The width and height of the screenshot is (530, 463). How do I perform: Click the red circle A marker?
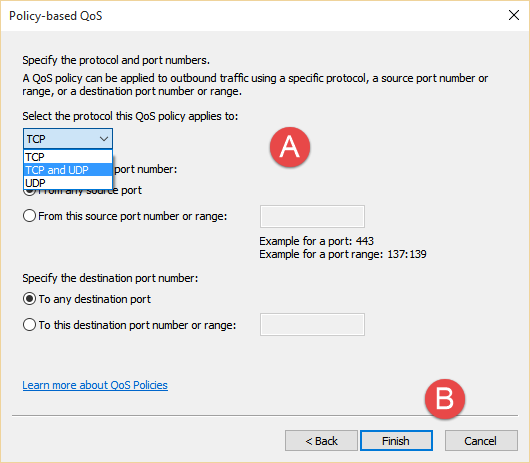pos(290,147)
